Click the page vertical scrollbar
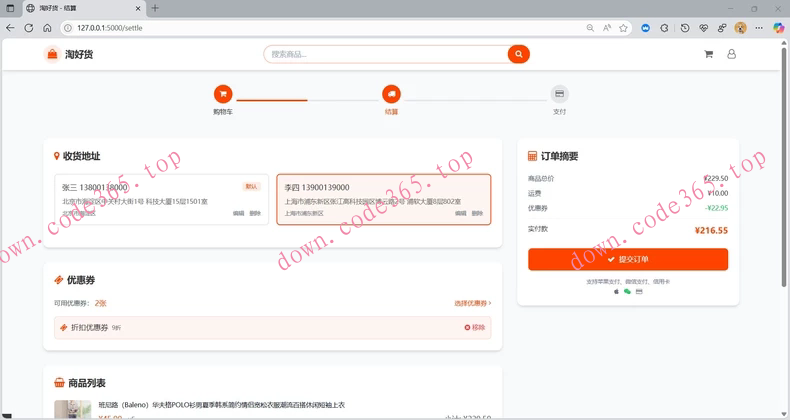Viewport: 790px width, 420px height. point(784,166)
